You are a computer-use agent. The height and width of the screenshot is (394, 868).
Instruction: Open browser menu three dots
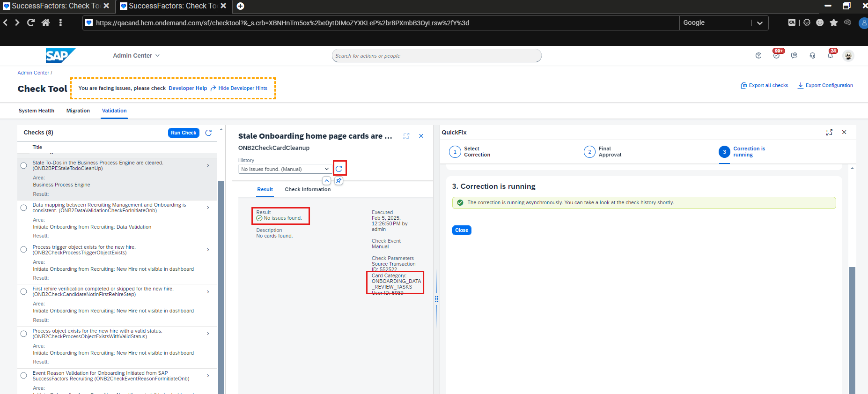[60, 22]
